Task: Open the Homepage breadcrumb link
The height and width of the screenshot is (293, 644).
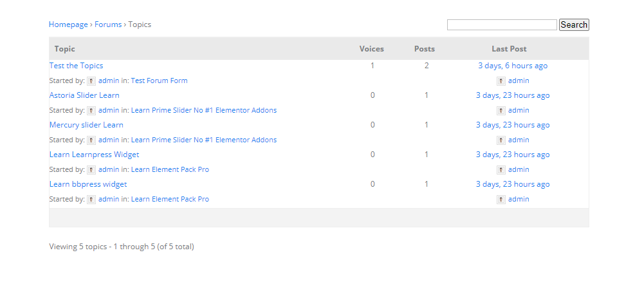Action: 68,24
